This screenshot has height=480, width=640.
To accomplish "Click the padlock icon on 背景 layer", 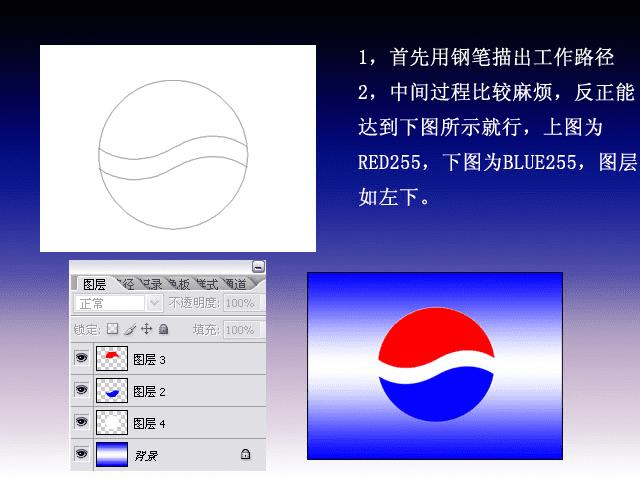I will tap(245, 453).
